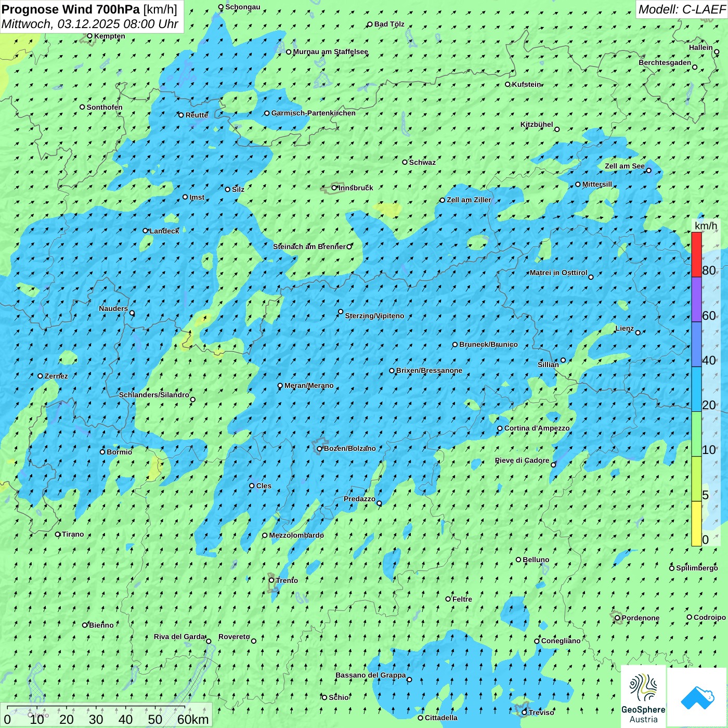Click the 60km scale bar label
The image size is (728, 728).
tap(193, 719)
